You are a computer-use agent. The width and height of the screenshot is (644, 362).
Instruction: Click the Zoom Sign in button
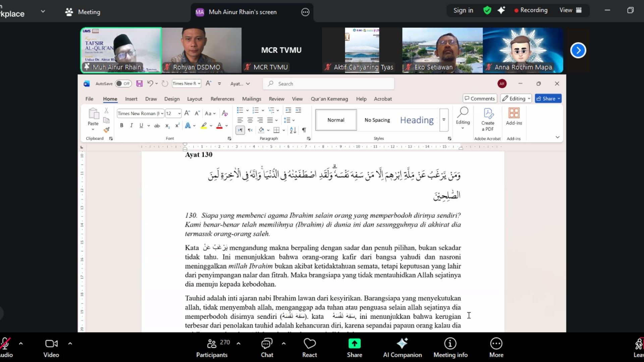(463, 10)
